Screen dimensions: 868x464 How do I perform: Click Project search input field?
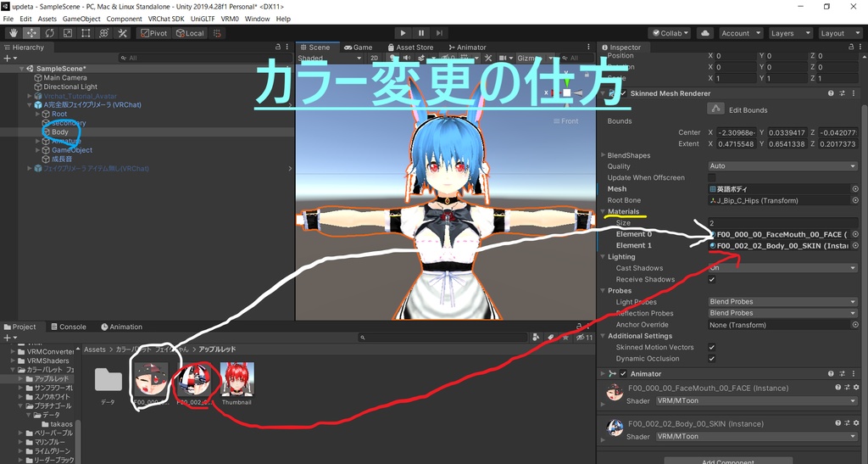click(442, 338)
